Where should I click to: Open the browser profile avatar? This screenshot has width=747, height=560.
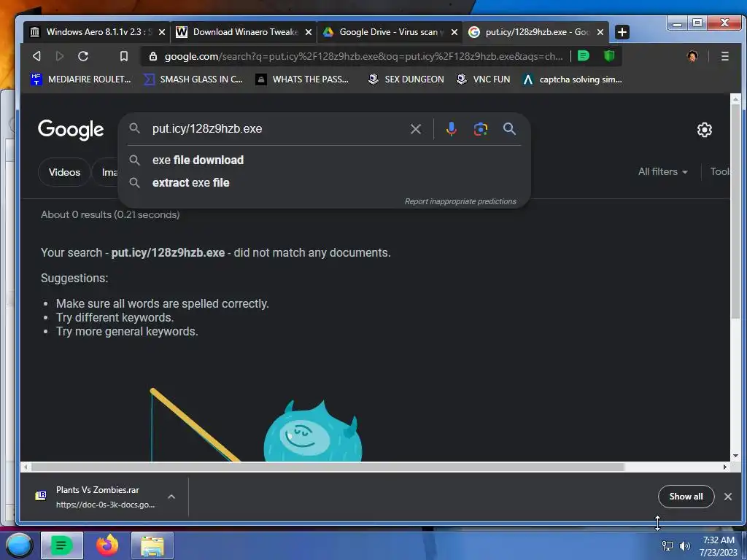(x=692, y=56)
